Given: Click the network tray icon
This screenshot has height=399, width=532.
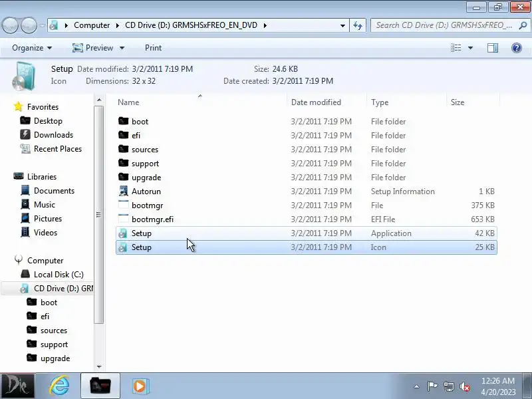Looking at the screenshot, I should click(448, 386).
